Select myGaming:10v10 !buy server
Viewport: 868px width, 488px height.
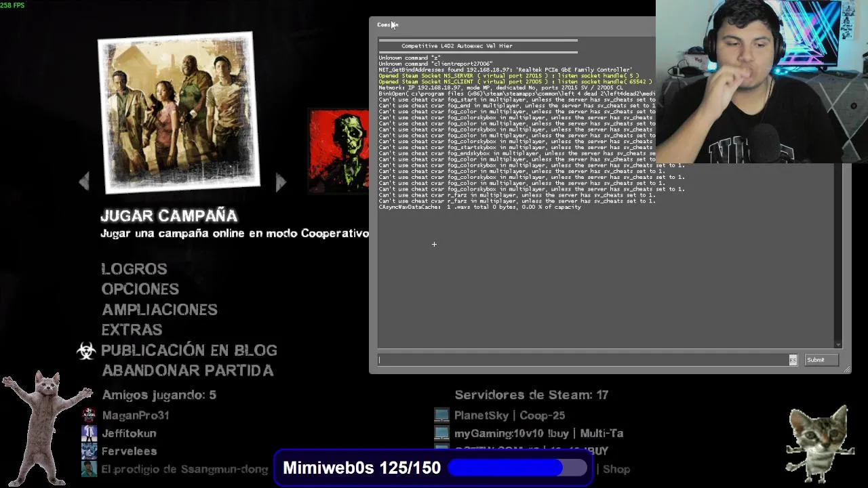click(538, 433)
